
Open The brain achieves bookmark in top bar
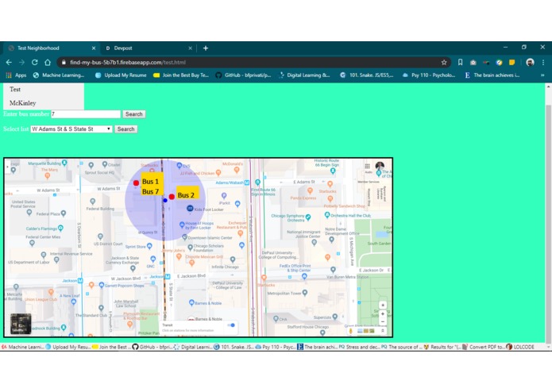[x=492, y=75]
